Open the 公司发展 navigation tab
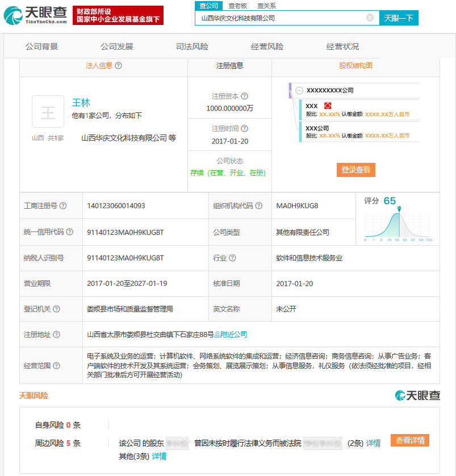The width and height of the screenshot is (456, 476). pos(117,47)
